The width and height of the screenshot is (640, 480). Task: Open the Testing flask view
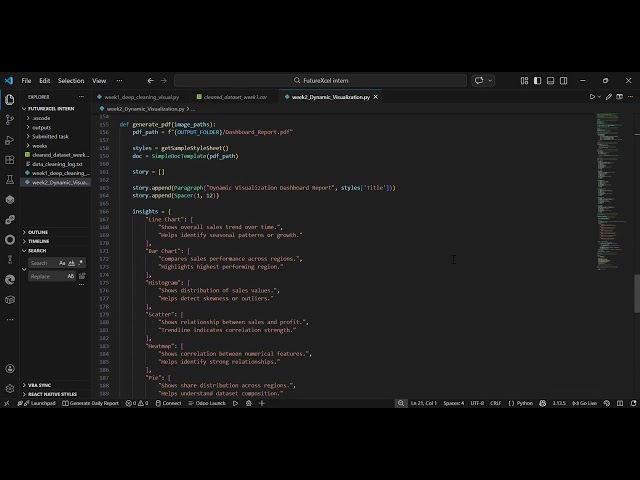10,180
